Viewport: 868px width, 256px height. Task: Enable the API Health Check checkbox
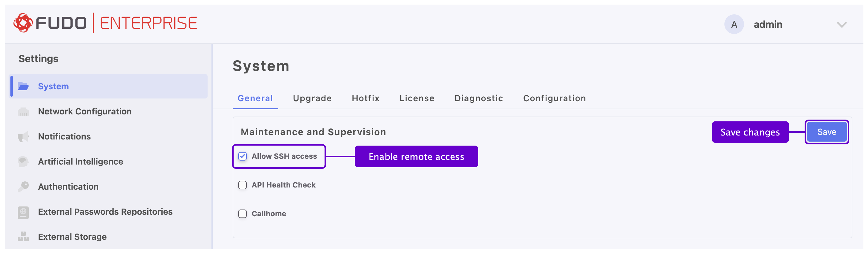tap(242, 185)
